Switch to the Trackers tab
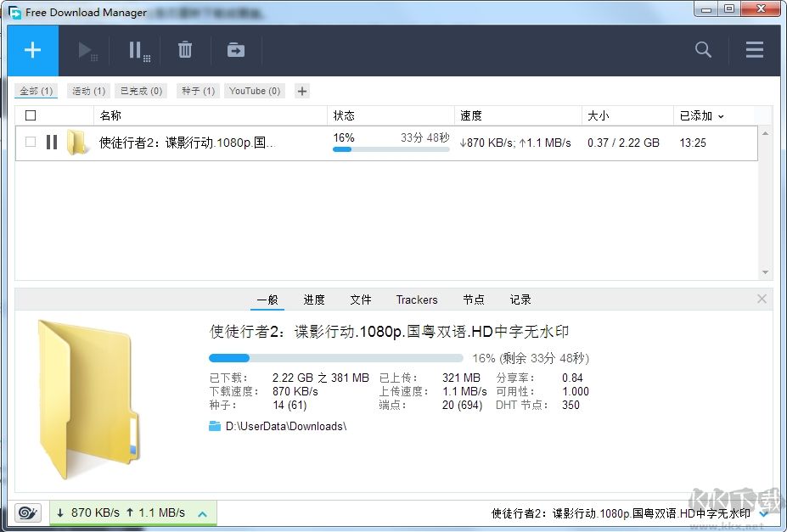 416,300
